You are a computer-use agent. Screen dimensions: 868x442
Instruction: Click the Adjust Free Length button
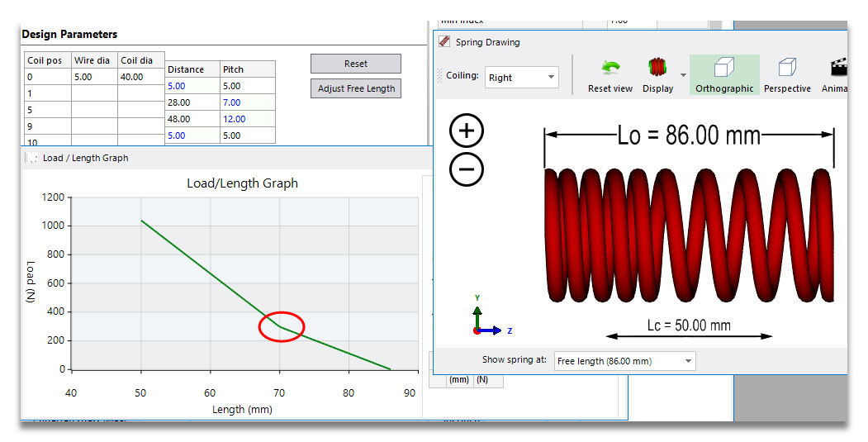(x=356, y=88)
